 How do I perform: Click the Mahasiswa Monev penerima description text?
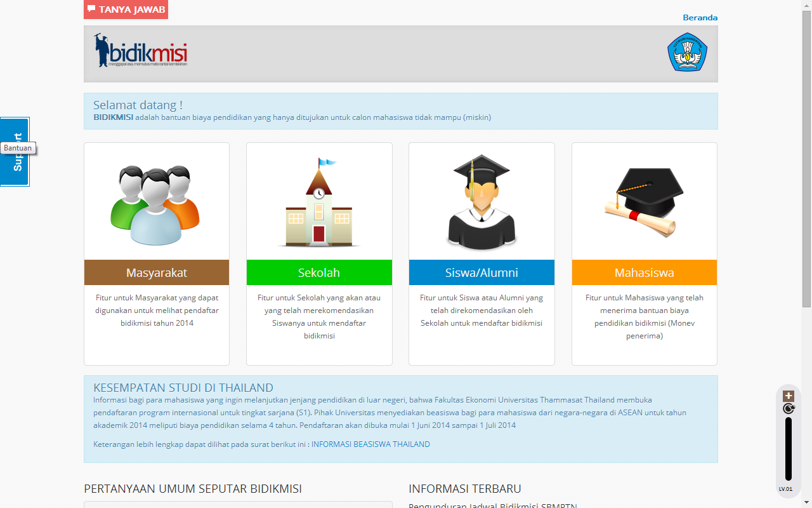click(645, 317)
